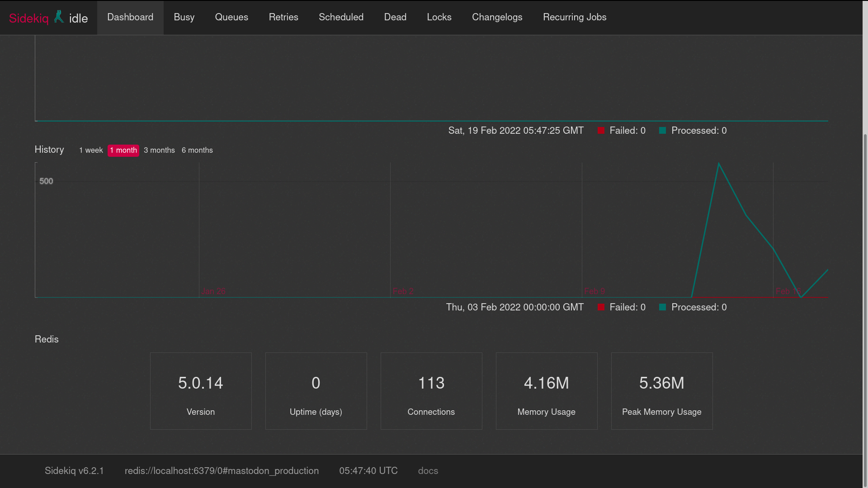Click the peak of the history chart line
This screenshot has width=868, height=488.
tap(719, 164)
